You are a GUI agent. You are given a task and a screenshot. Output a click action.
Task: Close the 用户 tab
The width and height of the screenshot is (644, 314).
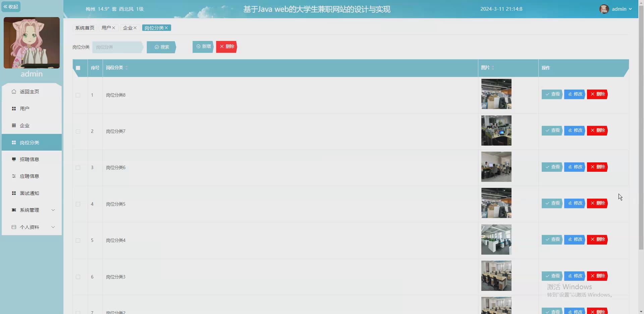[x=114, y=28]
